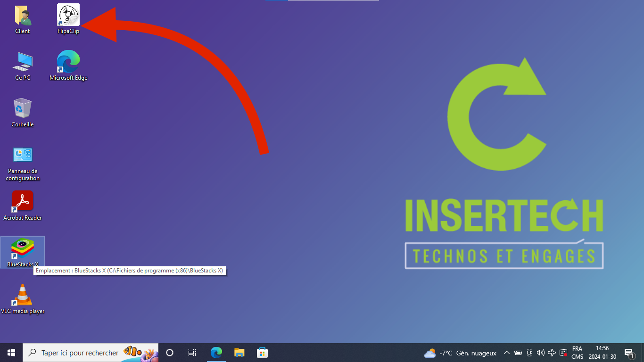Open the Windows Start menu
The width and height of the screenshot is (644, 362).
pos(11,353)
